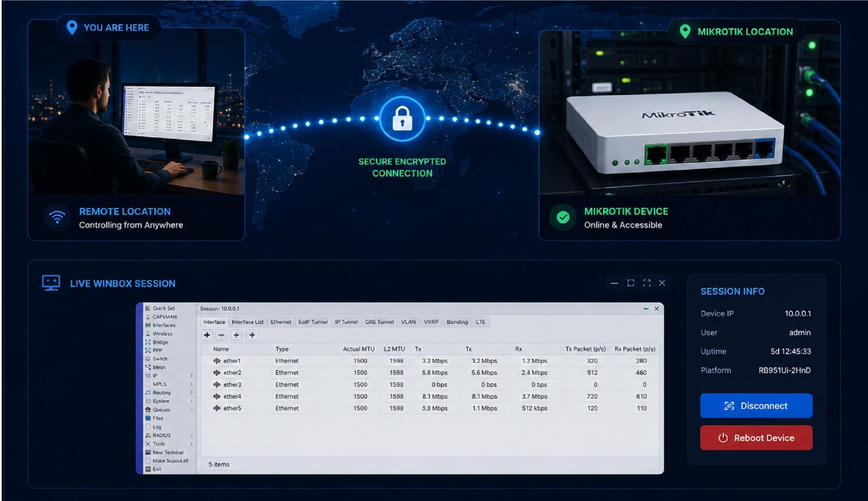
Task: Expand the System submenu arrow
Action: 191,401
